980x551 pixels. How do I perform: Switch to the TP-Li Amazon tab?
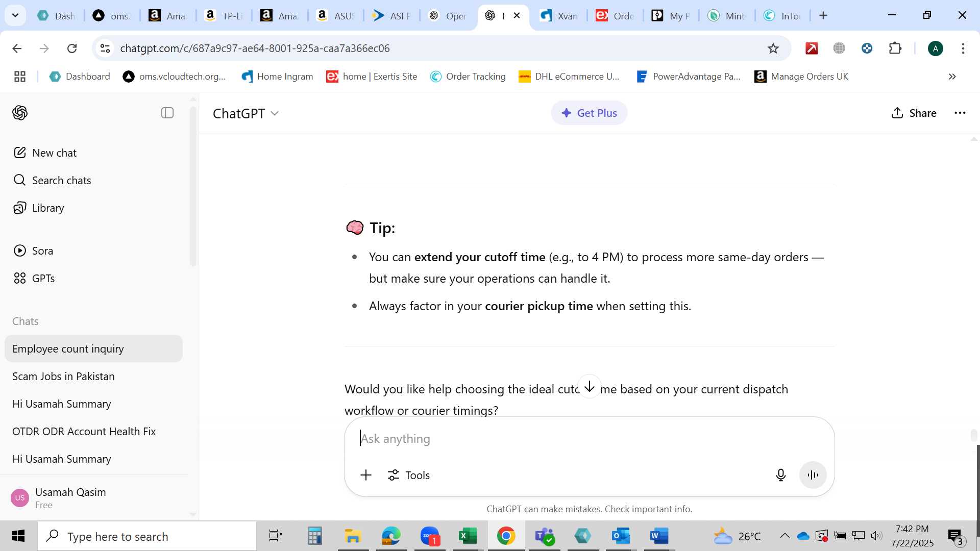click(224, 16)
